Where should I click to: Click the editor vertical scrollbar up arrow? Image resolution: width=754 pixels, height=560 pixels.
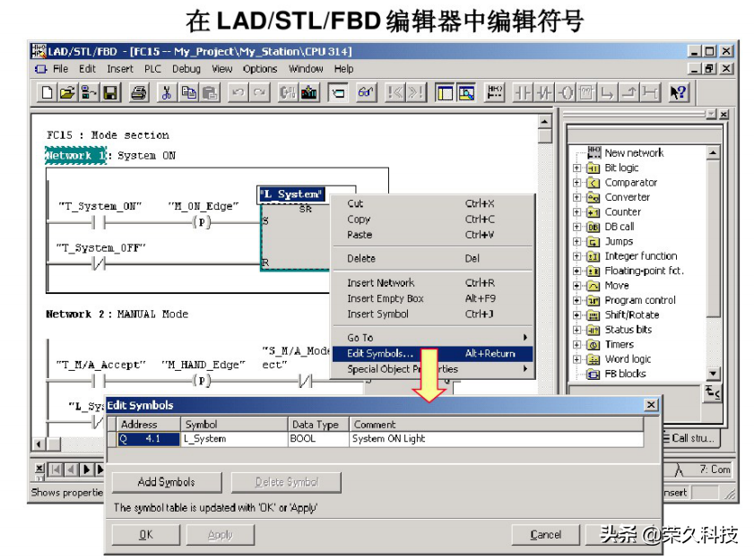pyautogui.click(x=544, y=122)
